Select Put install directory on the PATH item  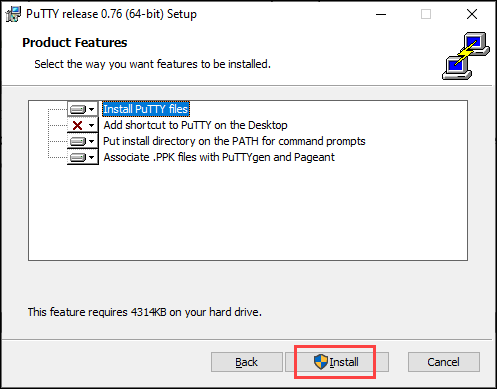pos(234,141)
